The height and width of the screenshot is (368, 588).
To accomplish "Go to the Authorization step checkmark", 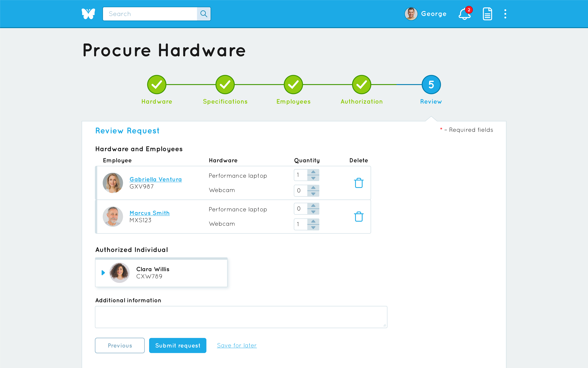I will click(x=362, y=84).
